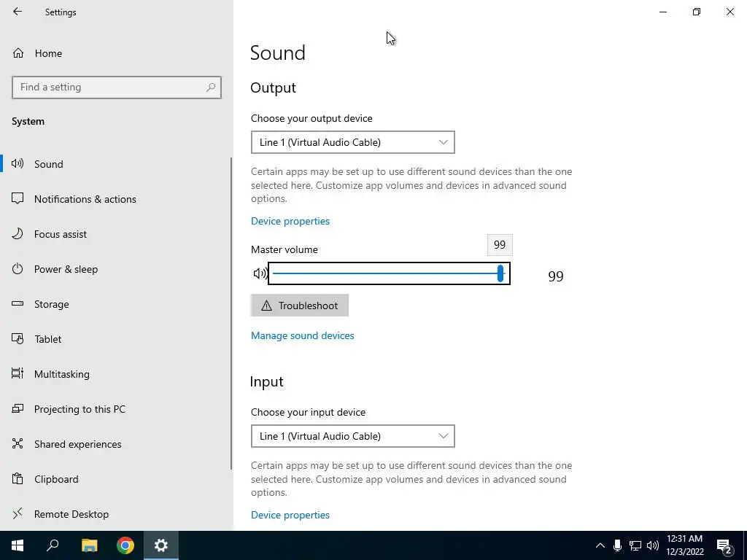Click the Remote Desktop icon

[x=18, y=513]
